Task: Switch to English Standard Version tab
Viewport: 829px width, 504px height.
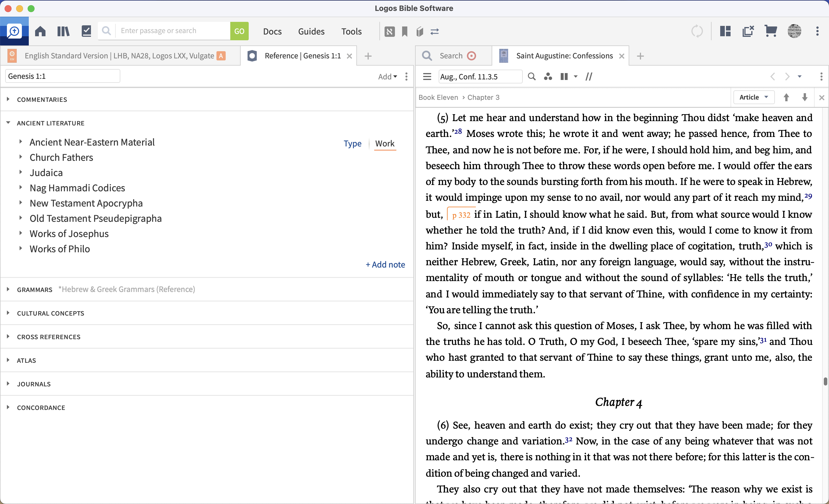Action: click(x=119, y=56)
